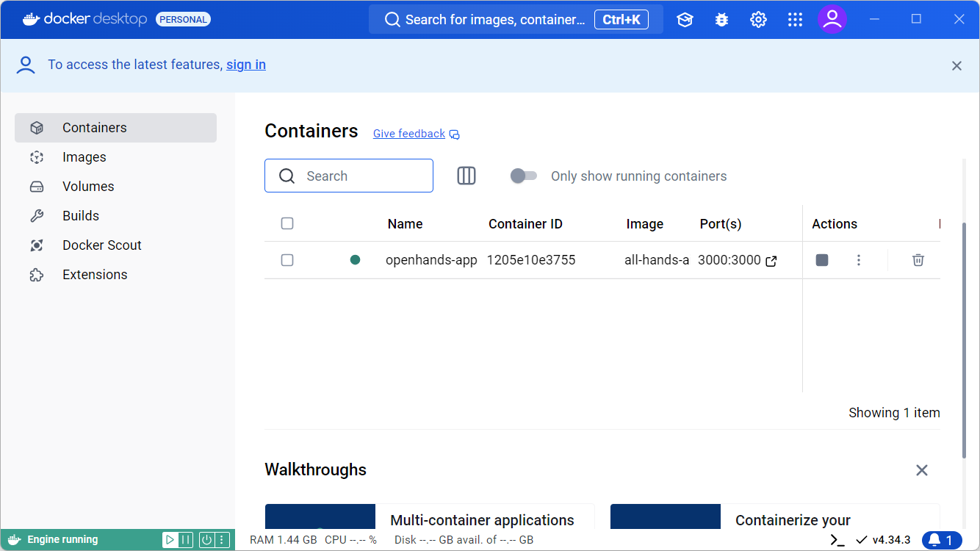This screenshot has height=551, width=980.
Task: Sign in via the banner link
Action: click(245, 65)
